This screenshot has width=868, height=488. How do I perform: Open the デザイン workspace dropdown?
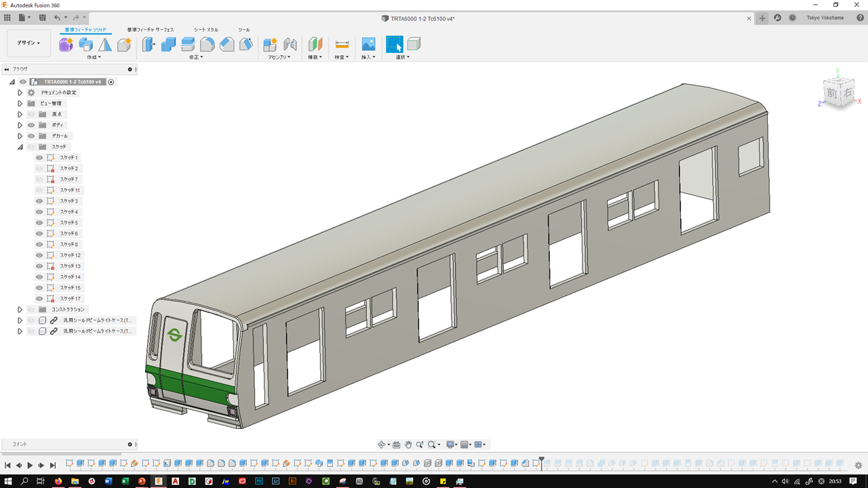pyautogui.click(x=28, y=43)
